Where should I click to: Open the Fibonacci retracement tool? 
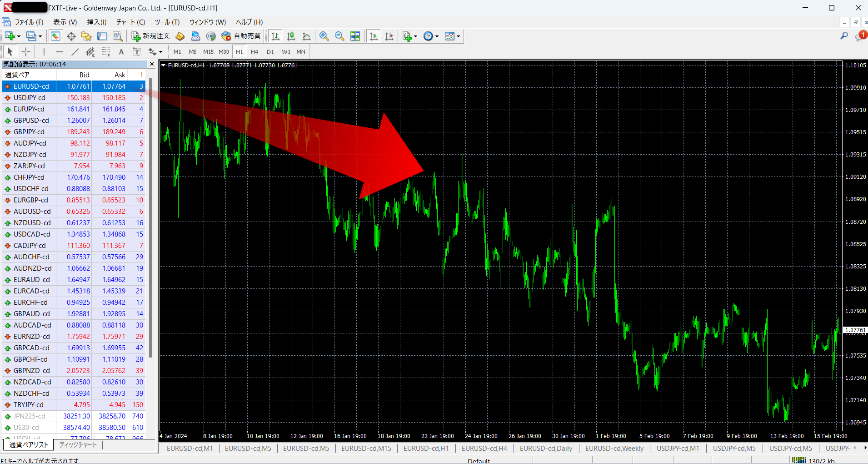click(106, 51)
